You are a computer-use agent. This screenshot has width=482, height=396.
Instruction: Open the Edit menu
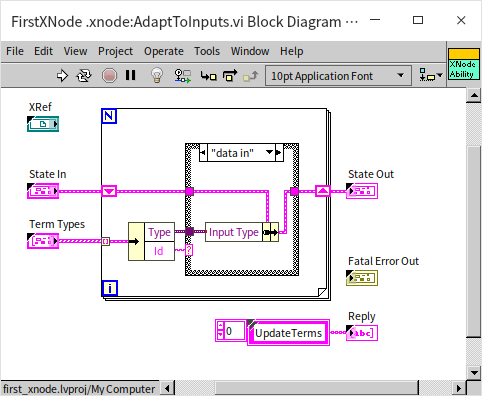click(x=43, y=51)
